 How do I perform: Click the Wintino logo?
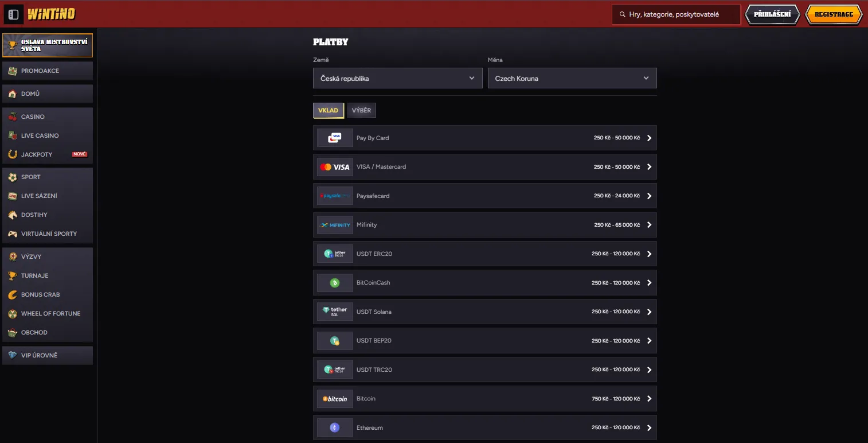[x=51, y=14]
